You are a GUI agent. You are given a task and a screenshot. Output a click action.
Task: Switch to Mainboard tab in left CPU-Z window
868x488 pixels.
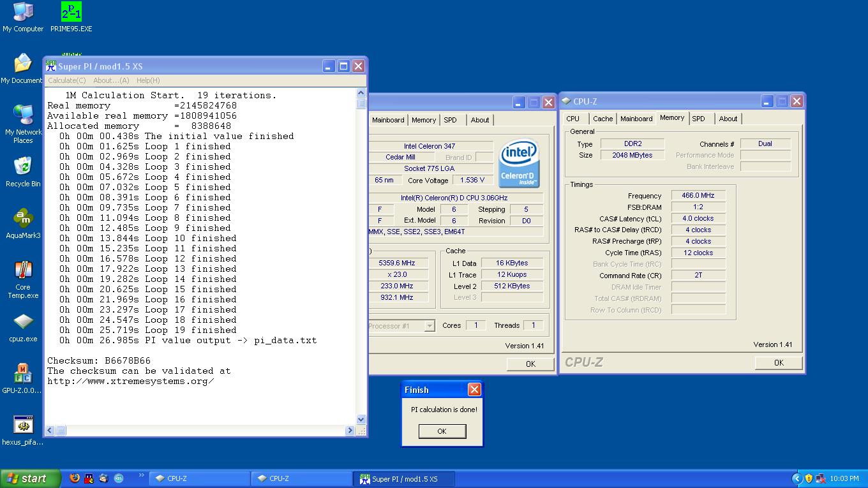388,120
